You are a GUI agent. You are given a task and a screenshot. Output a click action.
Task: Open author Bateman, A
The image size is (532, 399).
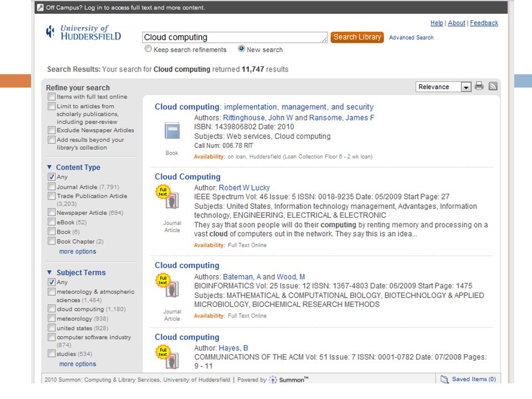pos(242,277)
